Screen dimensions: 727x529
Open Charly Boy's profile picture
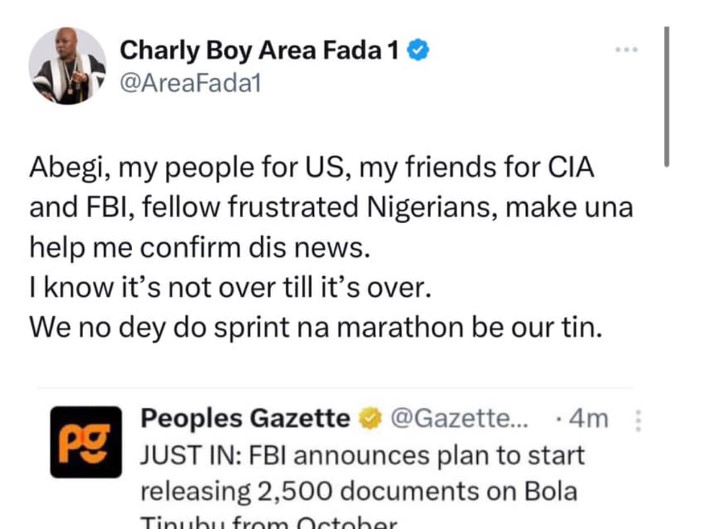coord(67,67)
